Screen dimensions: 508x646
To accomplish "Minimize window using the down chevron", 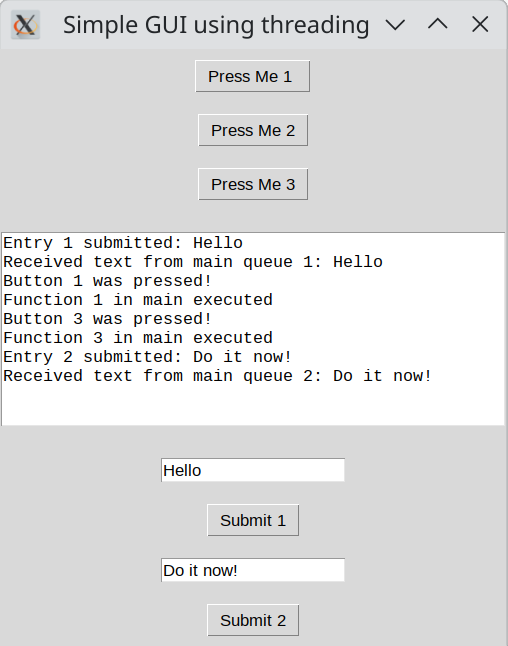I will point(395,25).
